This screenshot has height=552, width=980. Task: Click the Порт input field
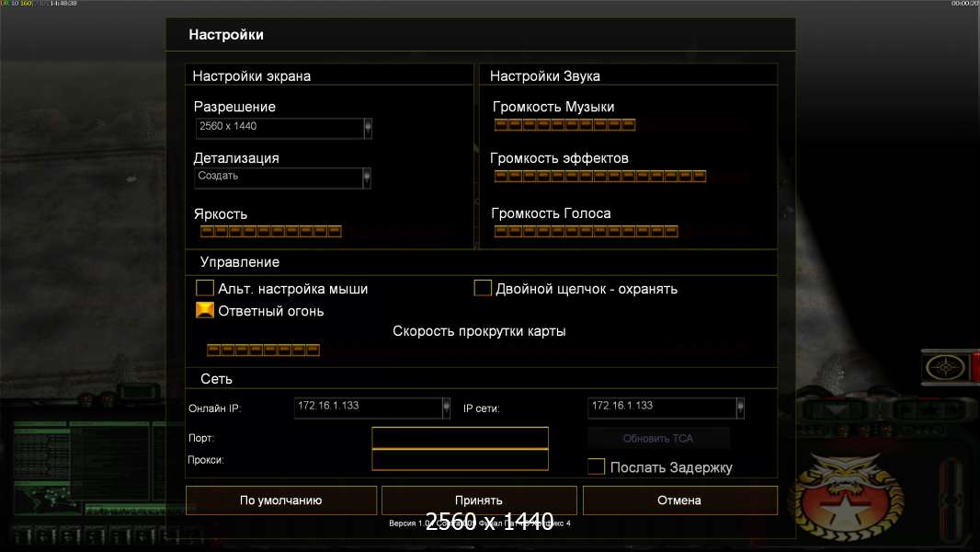coord(460,438)
